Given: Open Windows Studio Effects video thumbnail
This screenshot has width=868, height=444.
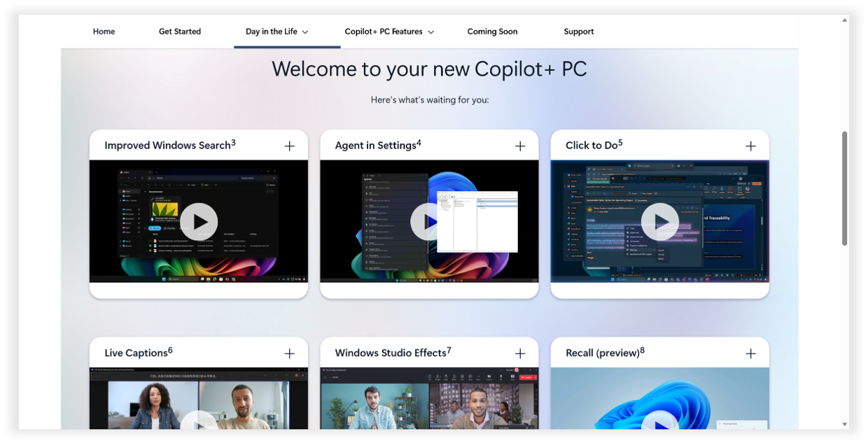Looking at the screenshot, I should pyautogui.click(x=429, y=398).
